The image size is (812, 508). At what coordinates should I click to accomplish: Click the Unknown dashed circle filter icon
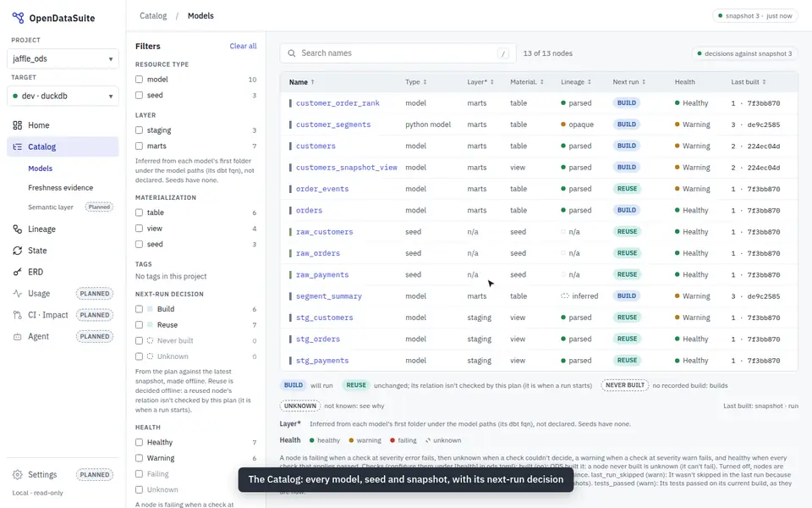(151, 356)
